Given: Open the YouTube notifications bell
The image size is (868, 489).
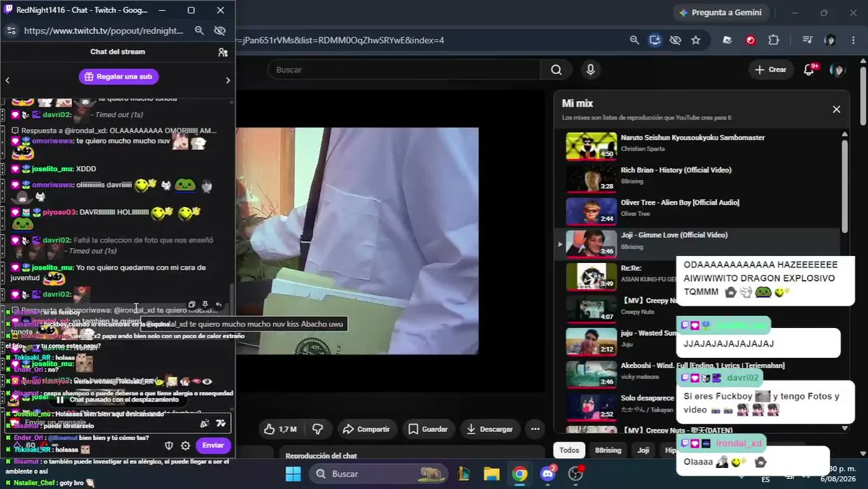Looking at the screenshot, I should 809,69.
